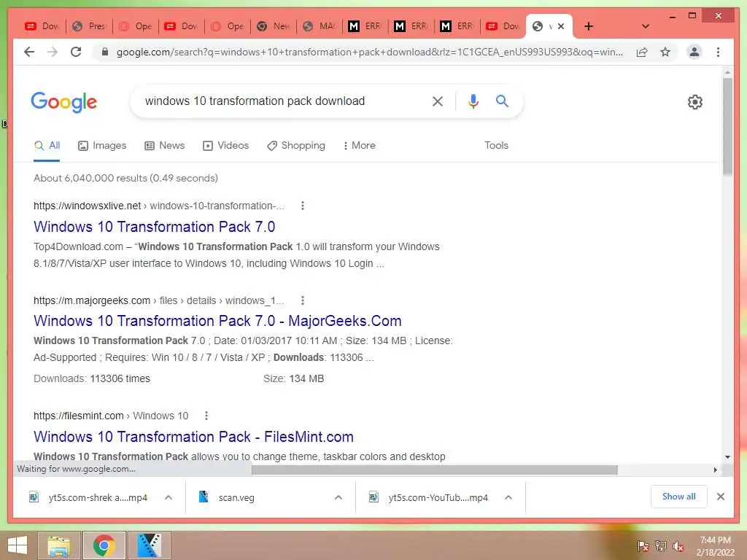Switch to the MA browser tab
Viewport: 747px width, 560px height.
click(x=320, y=26)
